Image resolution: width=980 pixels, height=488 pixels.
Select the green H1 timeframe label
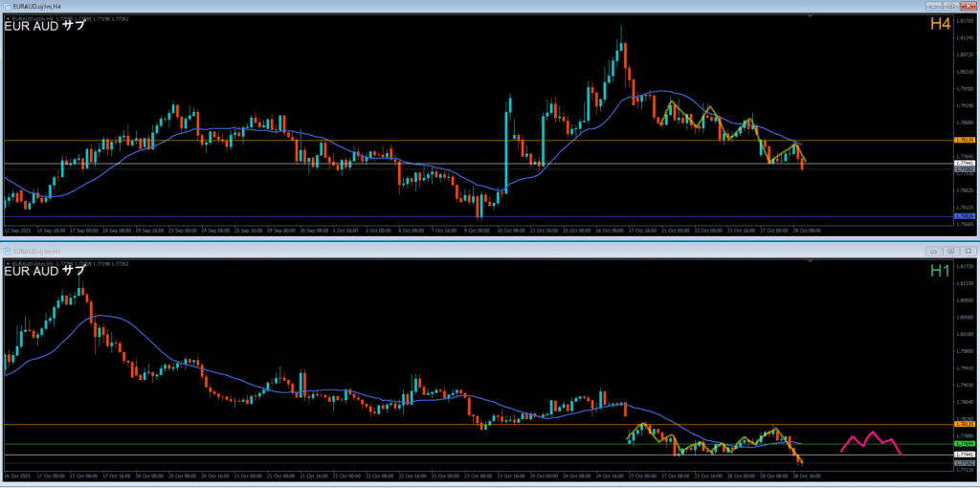pos(940,271)
